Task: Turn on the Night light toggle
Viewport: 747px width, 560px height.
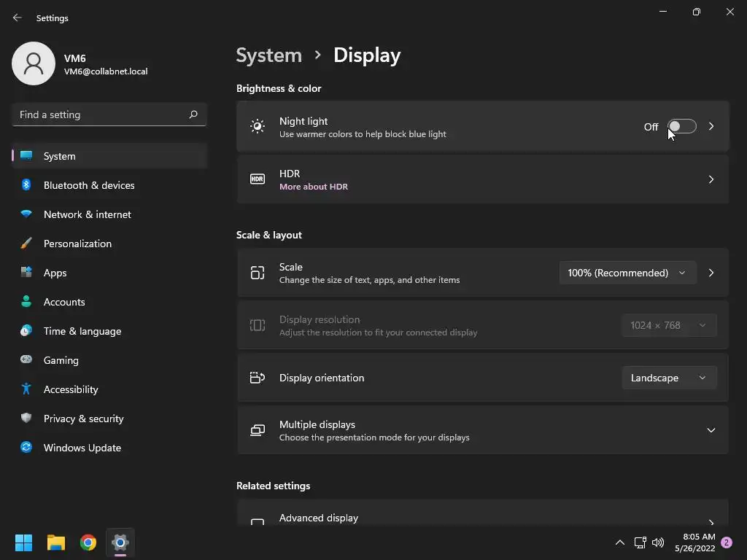Action: [x=682, y=127]
